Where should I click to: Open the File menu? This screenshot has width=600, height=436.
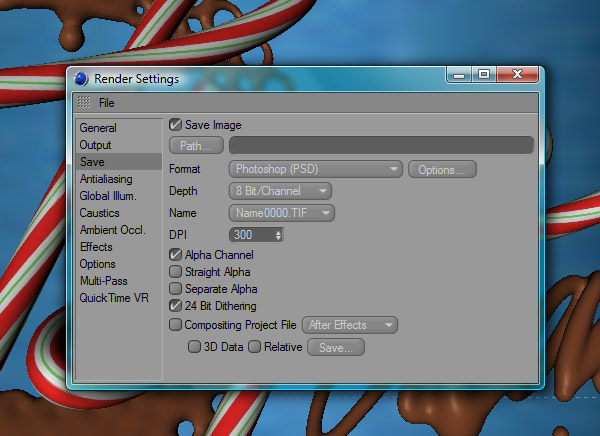(106, 103)
